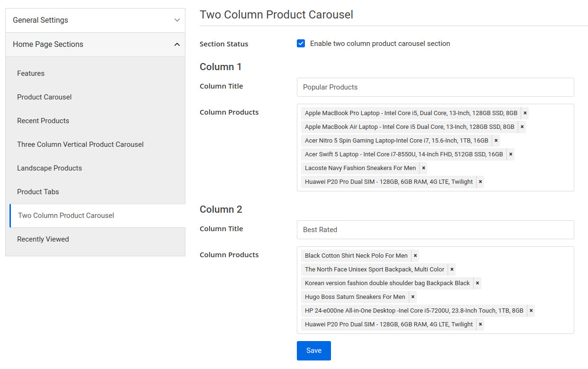Expand the General Settings section
This screenshot has height=369, width=588.
(95, 20)
